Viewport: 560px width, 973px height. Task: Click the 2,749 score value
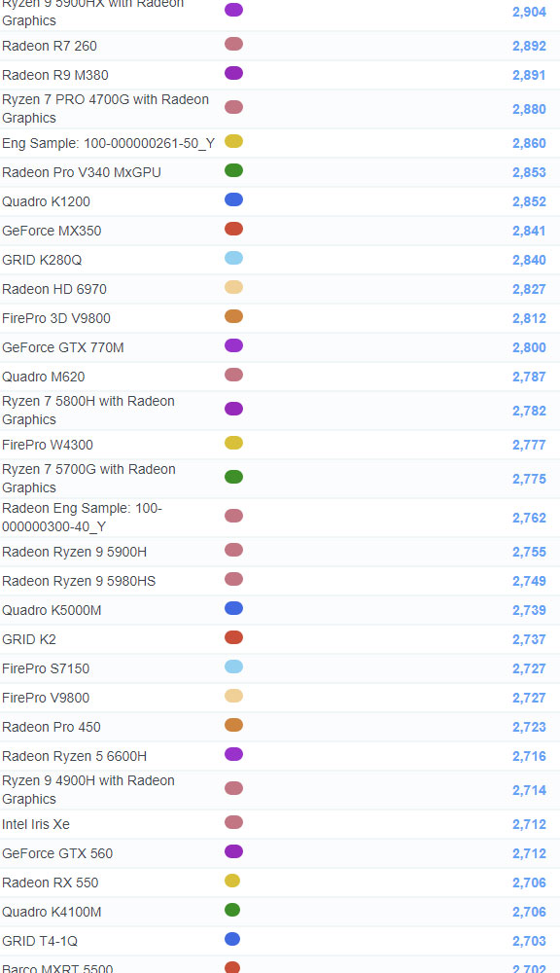[x=529, y=582]
